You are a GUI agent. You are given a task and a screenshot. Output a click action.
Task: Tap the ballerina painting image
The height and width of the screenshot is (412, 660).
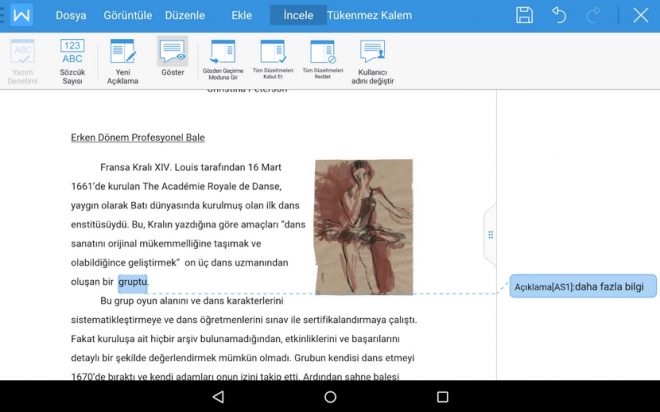click(x=364, y=227)
